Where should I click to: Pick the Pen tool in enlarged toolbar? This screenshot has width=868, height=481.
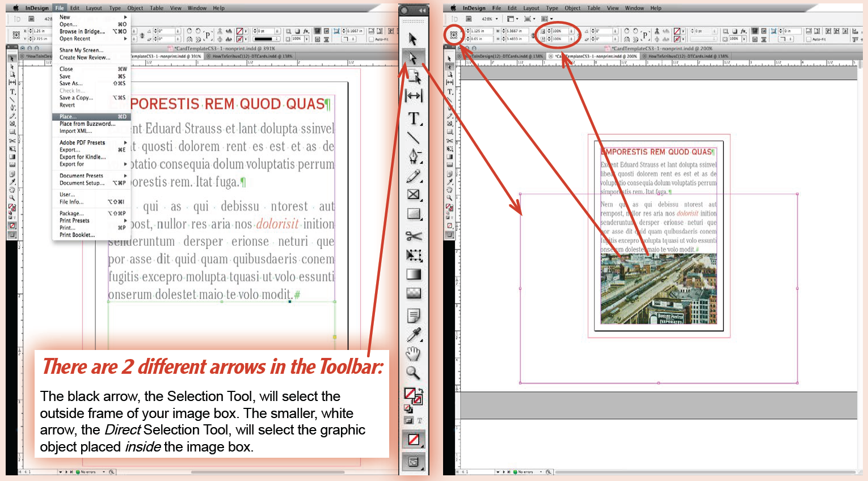[x=414, y=157]
